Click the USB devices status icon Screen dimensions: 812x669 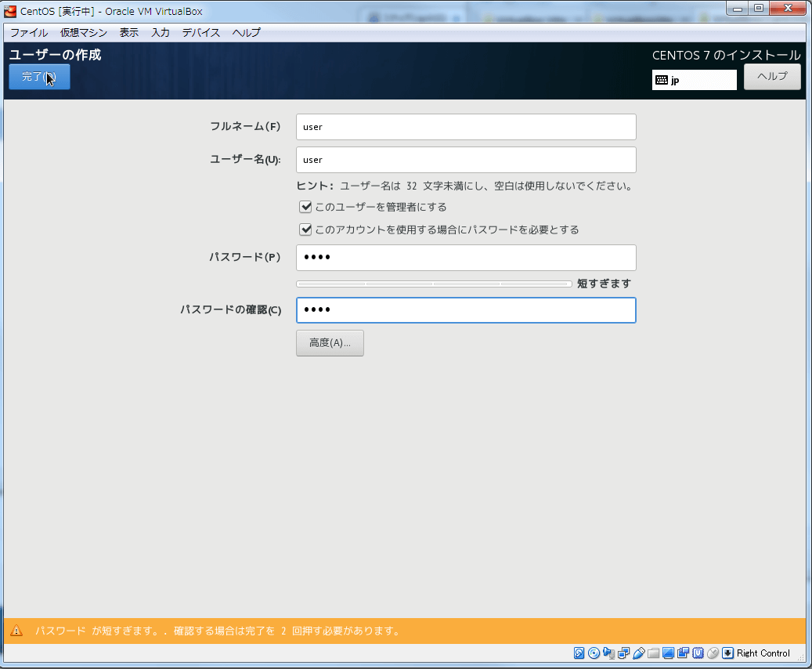coord(638,653)
